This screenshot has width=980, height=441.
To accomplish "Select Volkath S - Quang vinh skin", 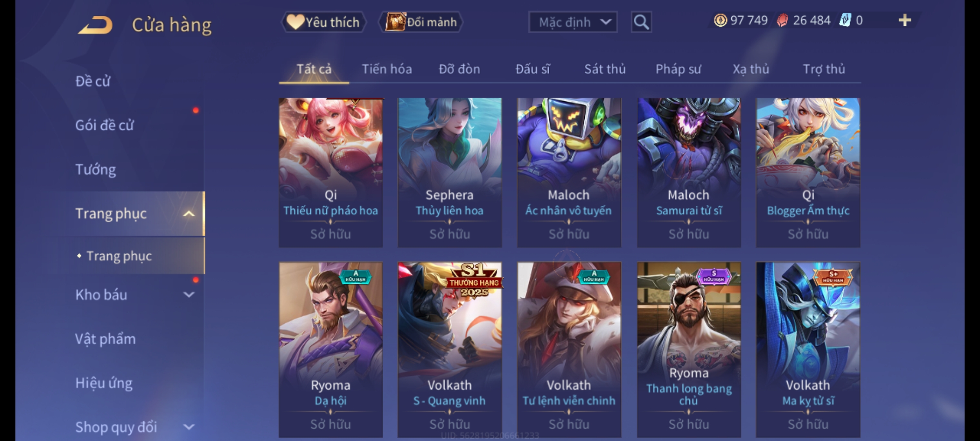I will pyautogui.click(x=450, y=350).
